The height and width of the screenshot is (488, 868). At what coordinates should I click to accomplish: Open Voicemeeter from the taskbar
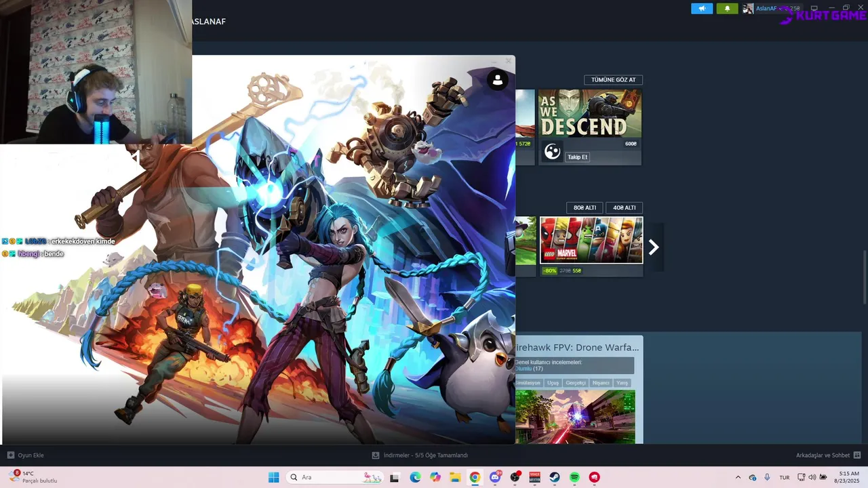535,477
